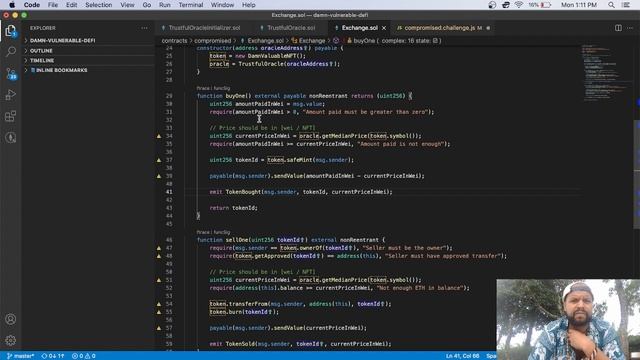
Task: Place cursor on line 43 return statement
Action: click(233, 208)
